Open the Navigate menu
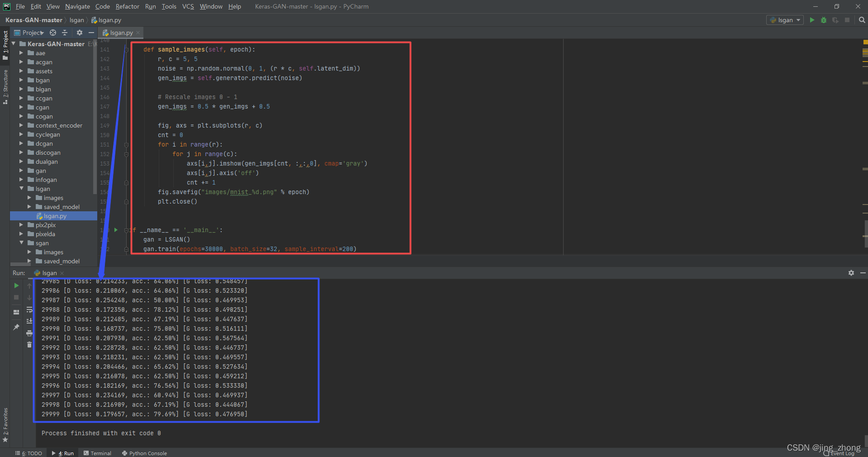Image resolution: width=868 pixels, height=457 pixels. point(77,6)
